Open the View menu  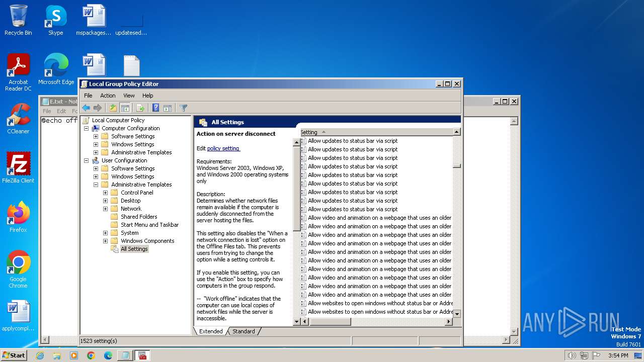(129, 96)
